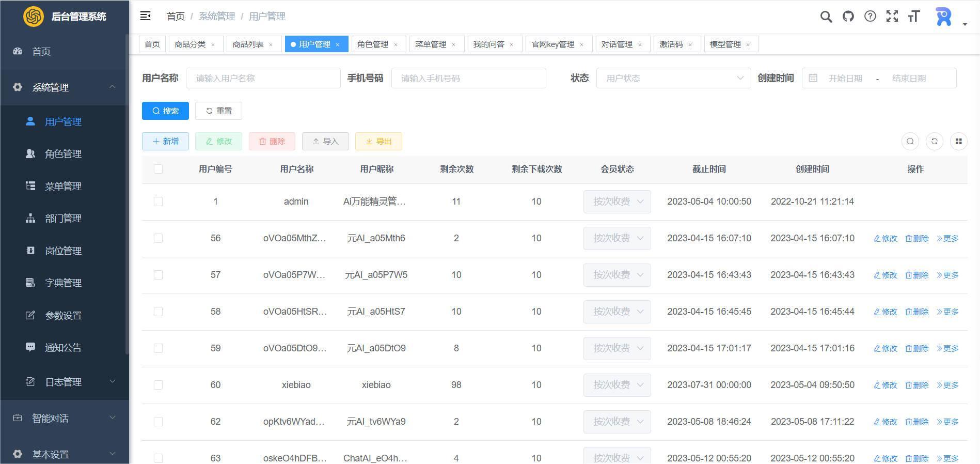Viewport: 980px width, 464px height.
Task: Click the message icon beside 通知公告
Action: 30,347
